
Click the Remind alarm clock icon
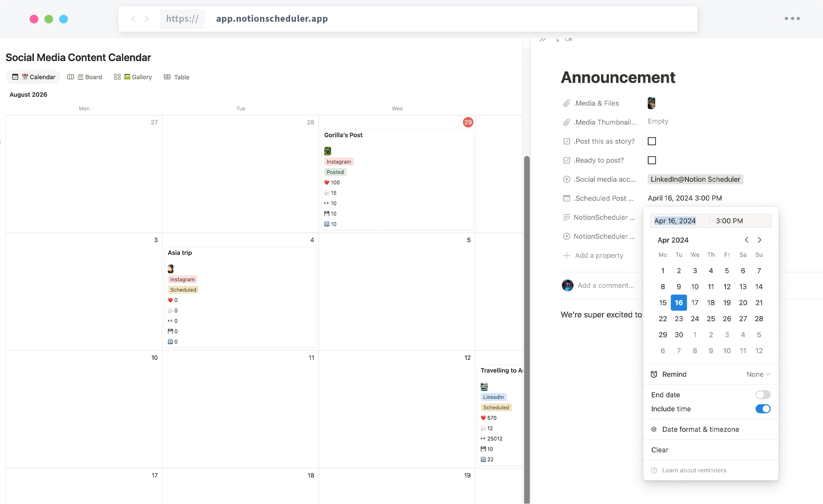click(x=654, y=374)
